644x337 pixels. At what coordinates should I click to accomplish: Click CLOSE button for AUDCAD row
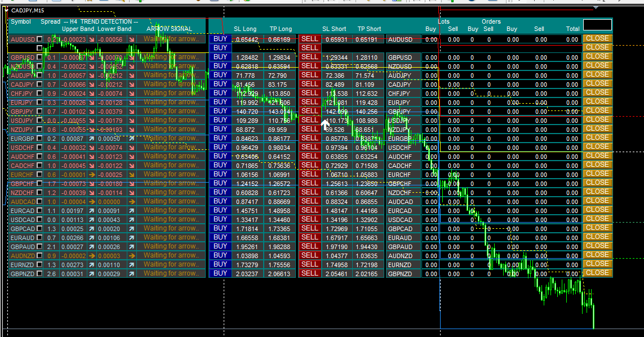(x=598, y=201)
